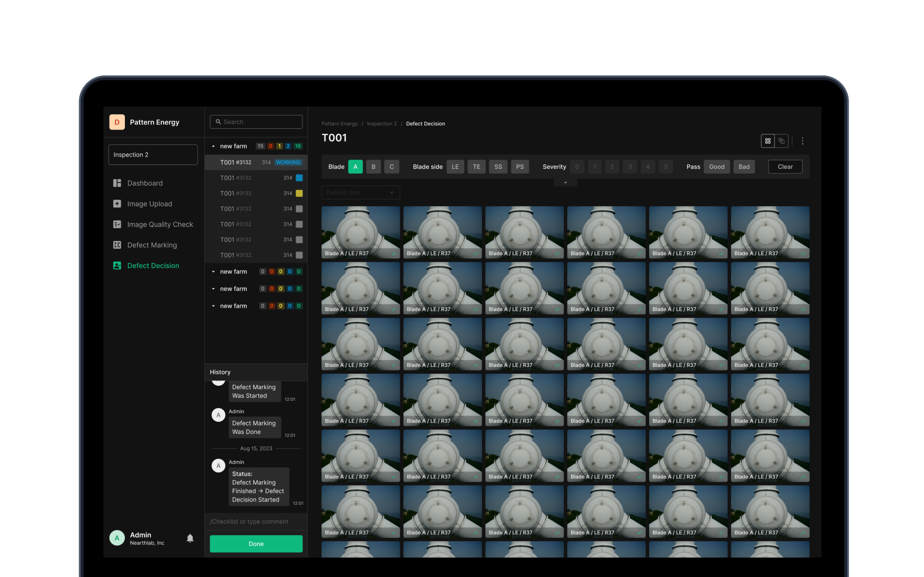Click the green Done button
Image resolution: width=924 pixels, height=577 pixels.
pos(256,544)
